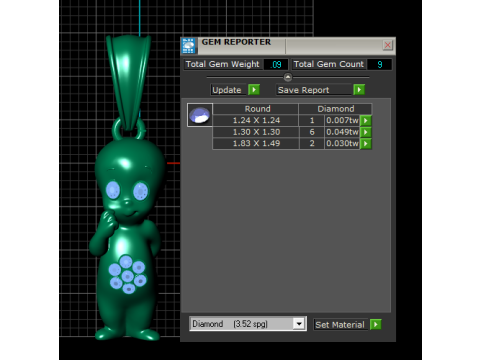Click the Total Gem Count value 9

tap(379, 64)
